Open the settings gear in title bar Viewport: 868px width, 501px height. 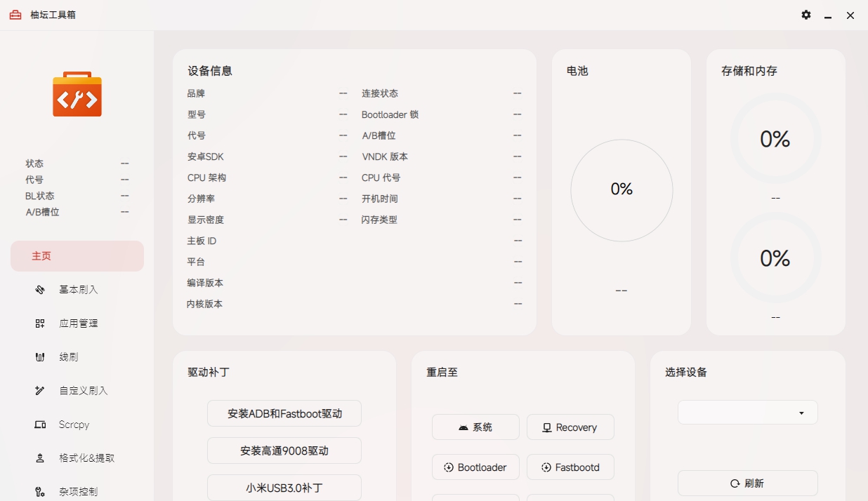click(806, 15)
